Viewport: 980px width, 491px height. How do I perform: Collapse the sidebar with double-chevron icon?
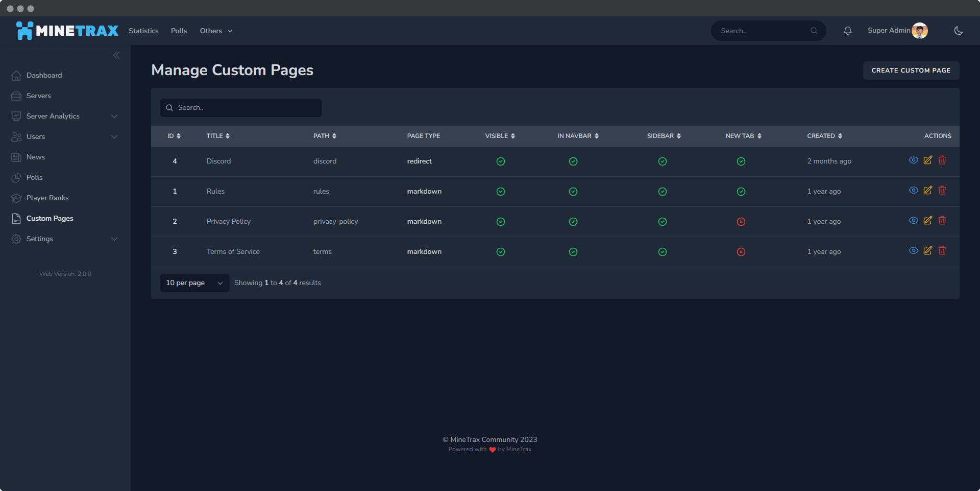click(x=116, y=55)
